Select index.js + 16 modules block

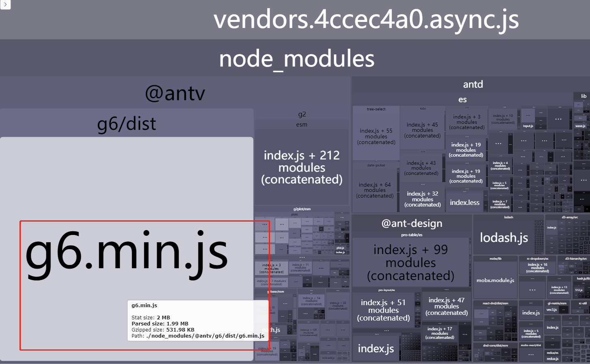[x=537, y=268]
